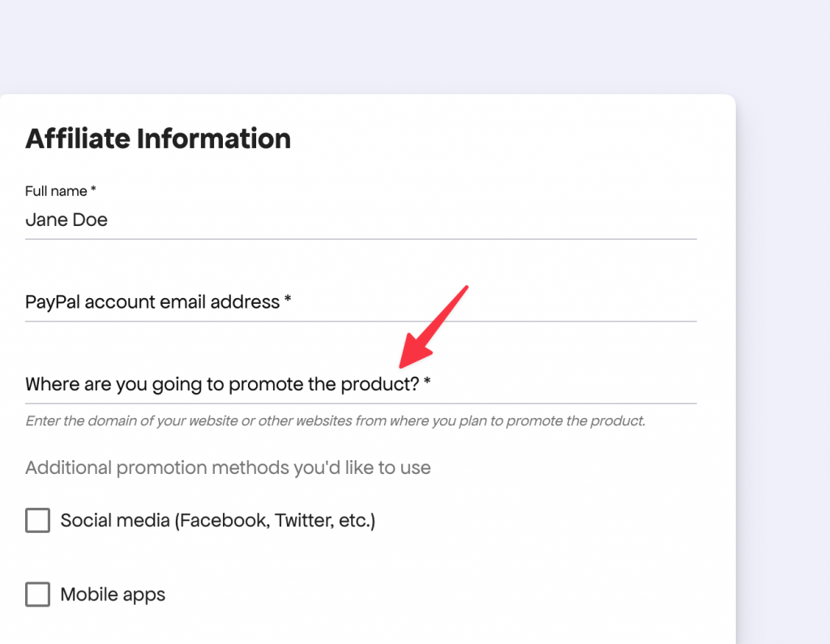The height and width of the screenshot is (644, 830).
Task: Enable the Social media (Facebook, Twitter, etc.) option
Action: click(37, 520)
